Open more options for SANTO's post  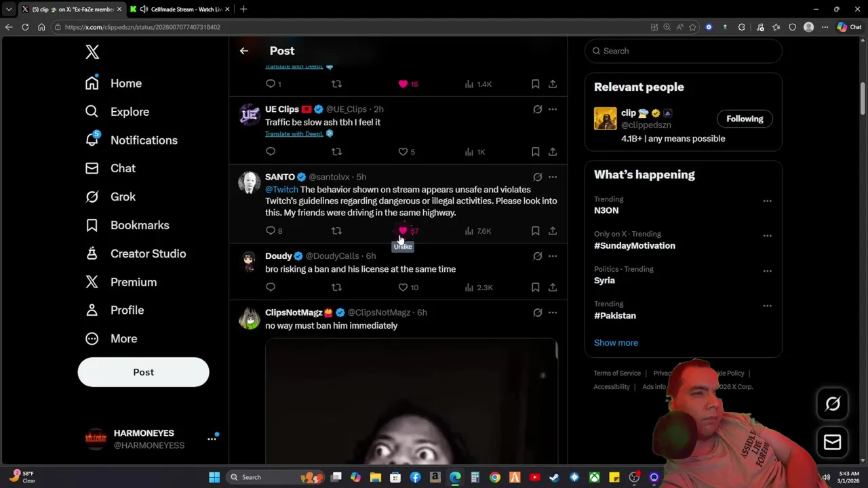pyautogui.click(x=553, y=177)
